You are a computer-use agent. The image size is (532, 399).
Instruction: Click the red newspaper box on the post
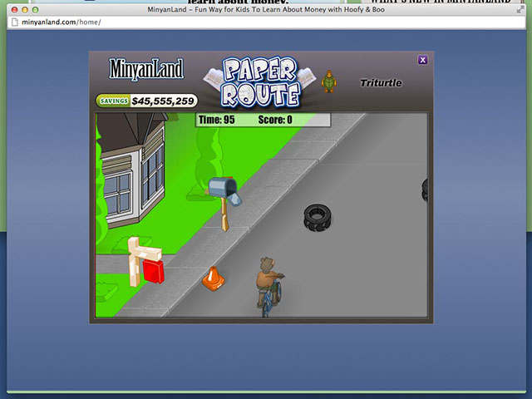153,270
